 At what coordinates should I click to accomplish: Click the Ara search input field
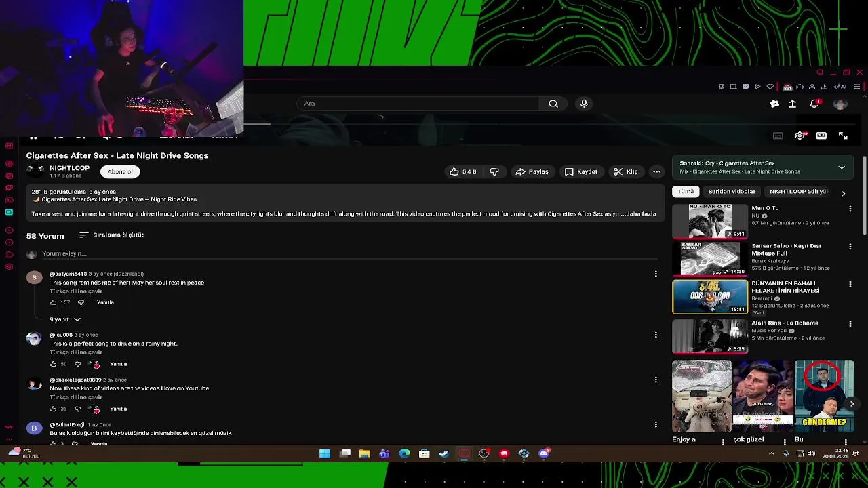pos(418,104)
